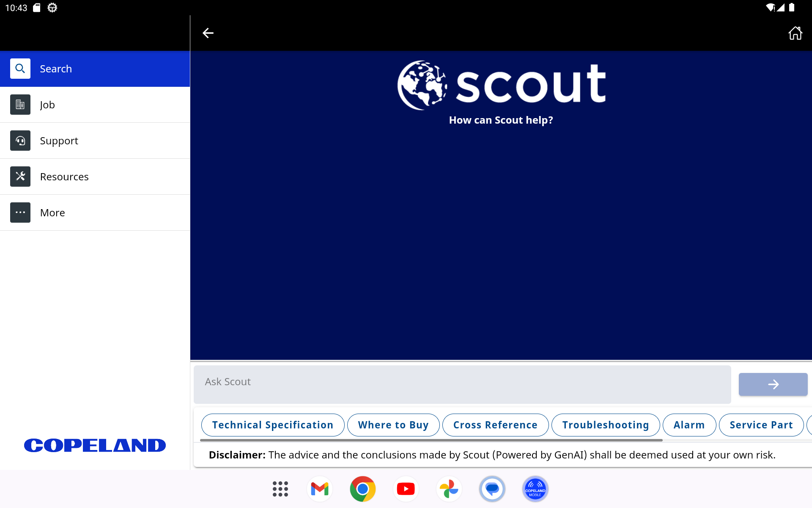Click the Scout globe logo

tap(422, 85)
